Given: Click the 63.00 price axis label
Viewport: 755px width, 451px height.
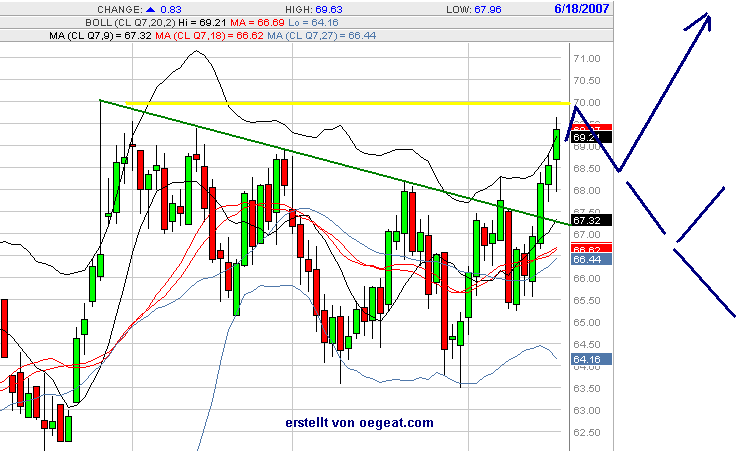Looking at the screenshot, I should click(x=587, y=411).
